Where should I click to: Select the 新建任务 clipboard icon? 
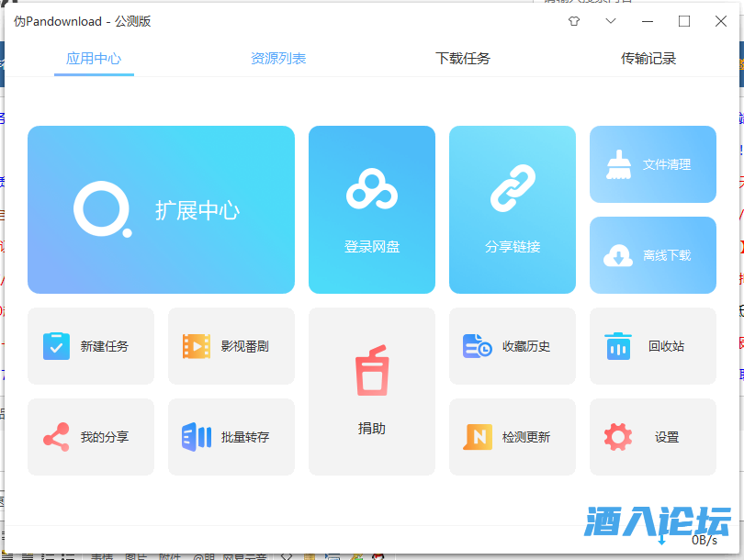56,345
